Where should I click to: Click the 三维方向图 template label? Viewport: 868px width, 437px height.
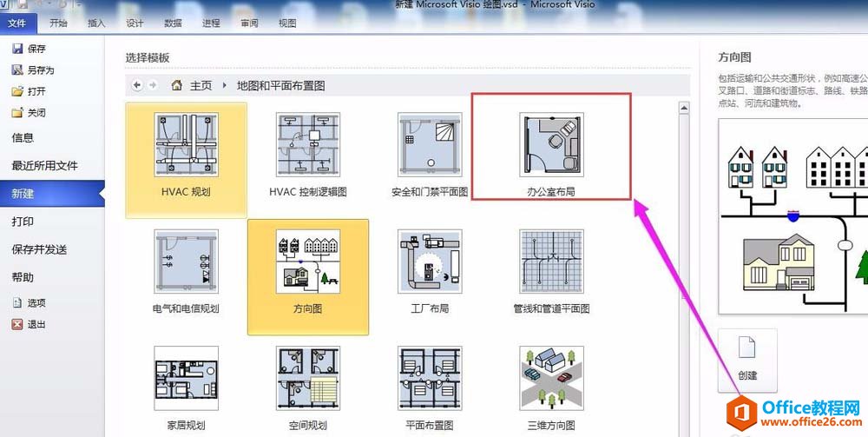551,426
